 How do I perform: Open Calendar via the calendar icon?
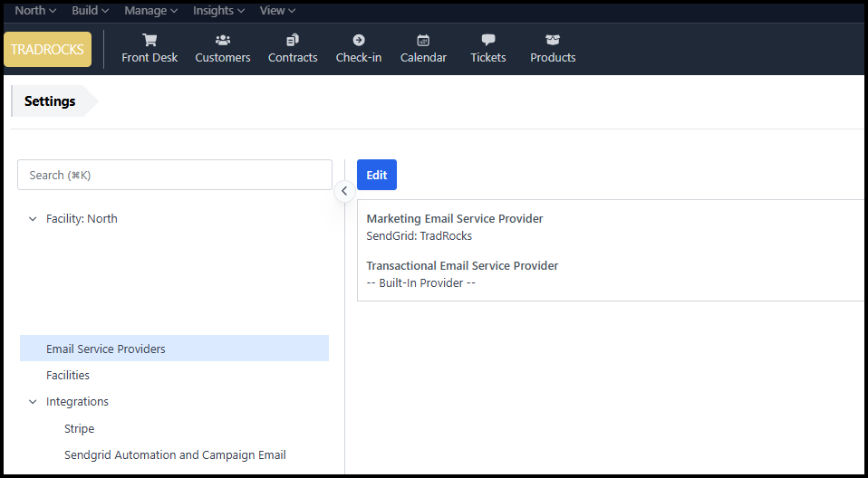(x=423, y=40)
